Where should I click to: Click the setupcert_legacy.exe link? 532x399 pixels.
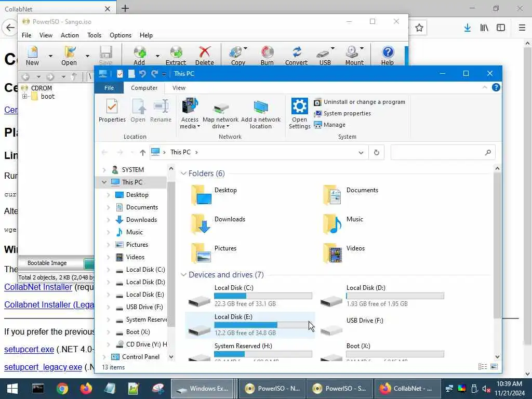[43, 367]
